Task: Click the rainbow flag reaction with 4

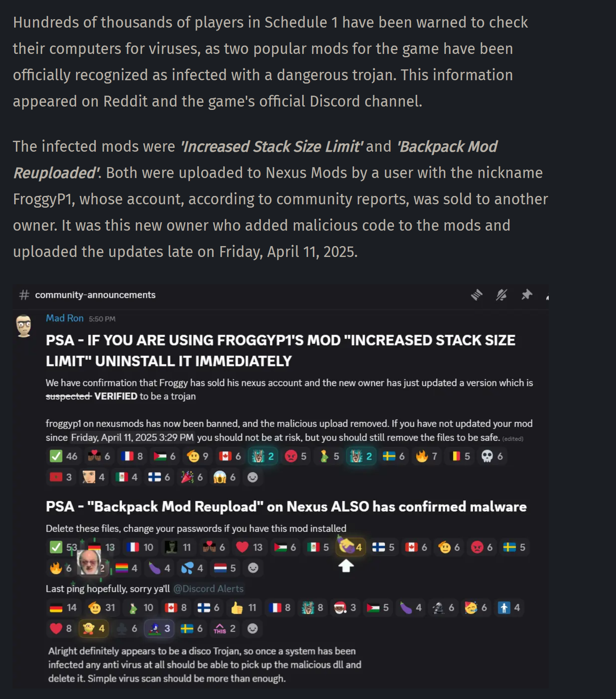Action: pos(126,568)
